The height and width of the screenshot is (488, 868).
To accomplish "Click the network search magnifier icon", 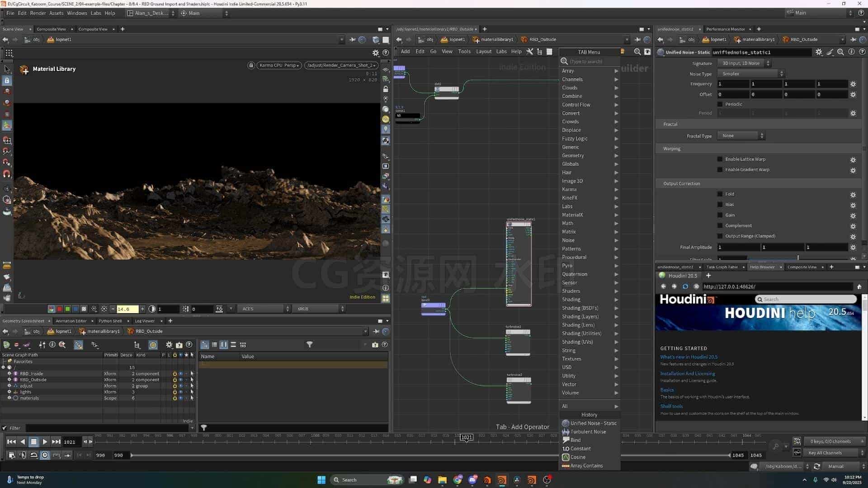I will coord(637,52).
